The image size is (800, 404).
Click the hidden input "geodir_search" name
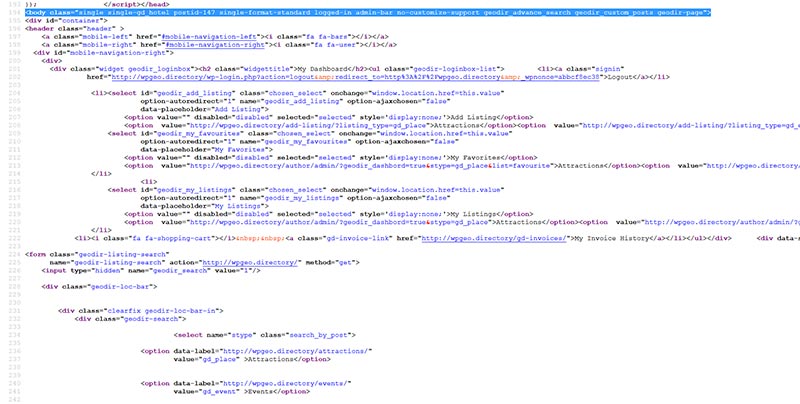[180, 270]
